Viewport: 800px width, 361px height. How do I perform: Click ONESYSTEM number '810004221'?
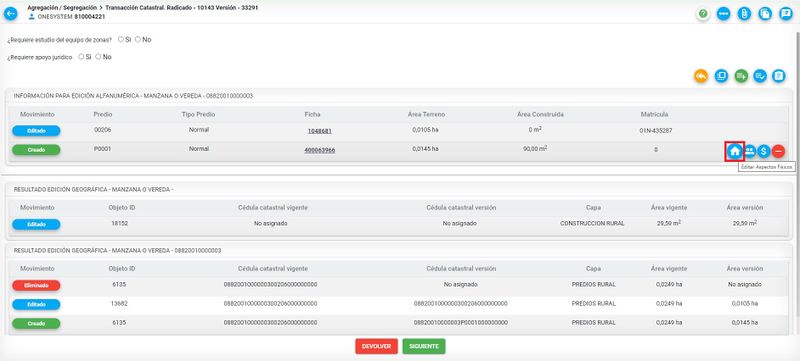[x=90, y=16]
